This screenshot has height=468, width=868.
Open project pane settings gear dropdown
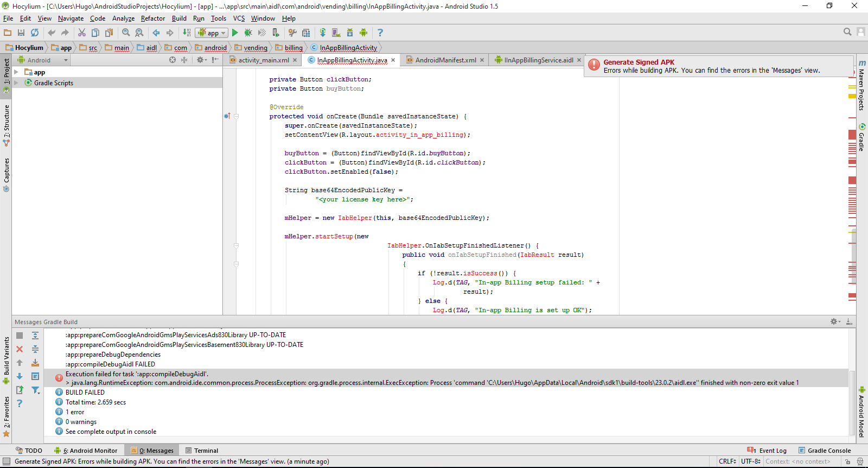point(202,60)
